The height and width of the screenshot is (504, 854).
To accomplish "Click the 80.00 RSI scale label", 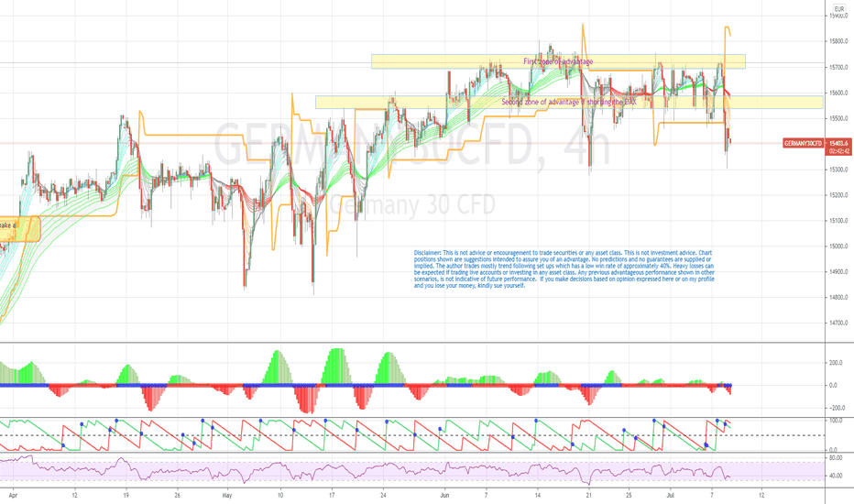I will (836, 458).
